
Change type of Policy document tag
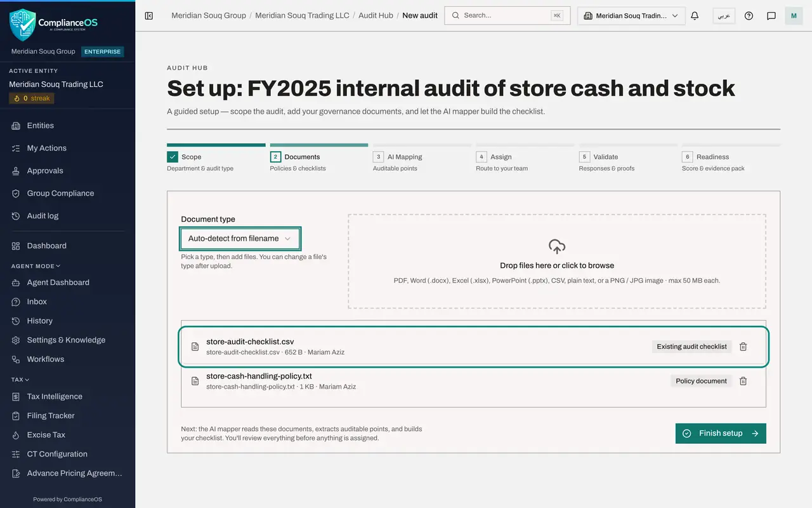pos(701,381)
